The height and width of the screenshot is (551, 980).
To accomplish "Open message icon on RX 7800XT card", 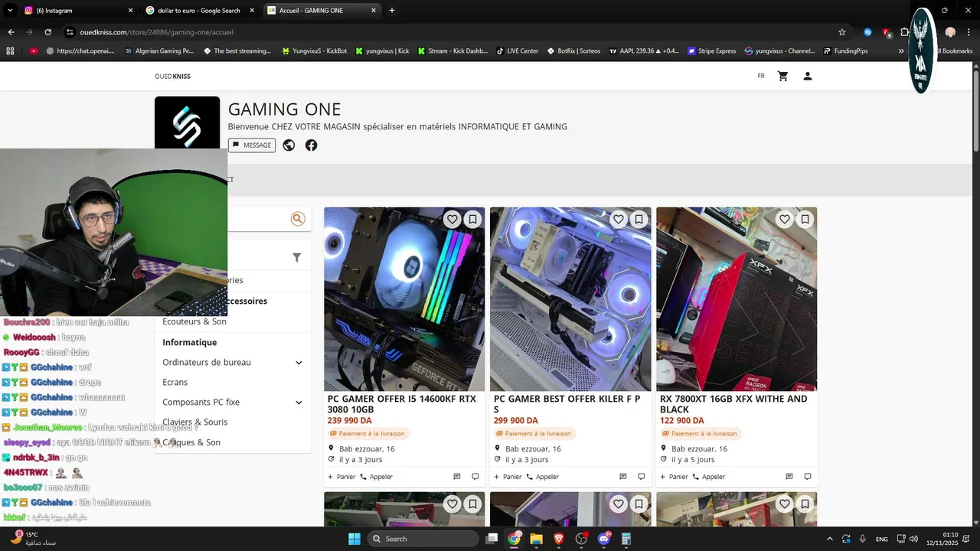I will click(789, 477).
